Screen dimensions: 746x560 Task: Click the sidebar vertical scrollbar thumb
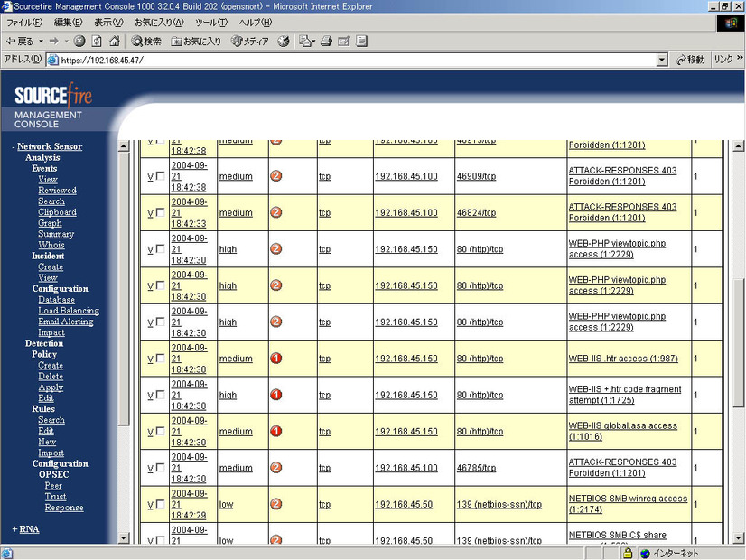coord(123,289)
